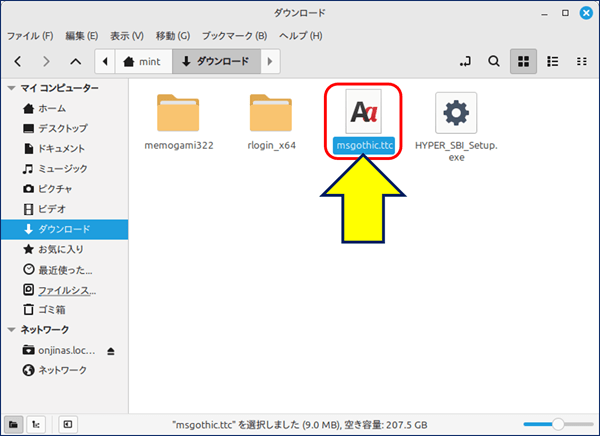Select the HYPER_SBI_Setup.exe gear icon
600x436 pixels.
[456, 113]
